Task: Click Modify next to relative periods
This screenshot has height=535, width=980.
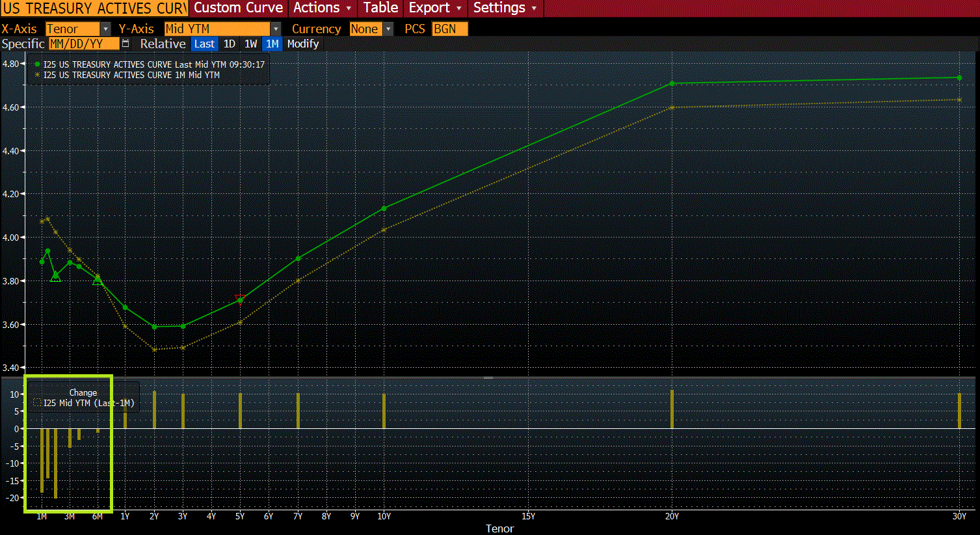Action: point(303,44)
